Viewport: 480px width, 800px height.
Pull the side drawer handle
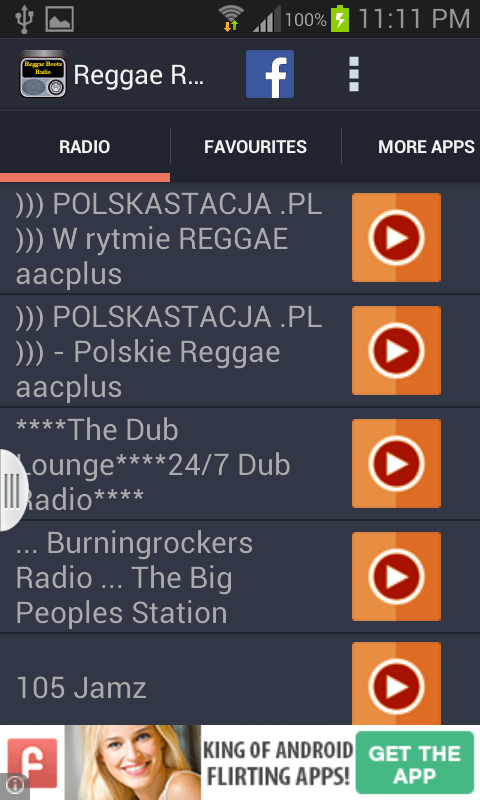[x=12, y=490]
